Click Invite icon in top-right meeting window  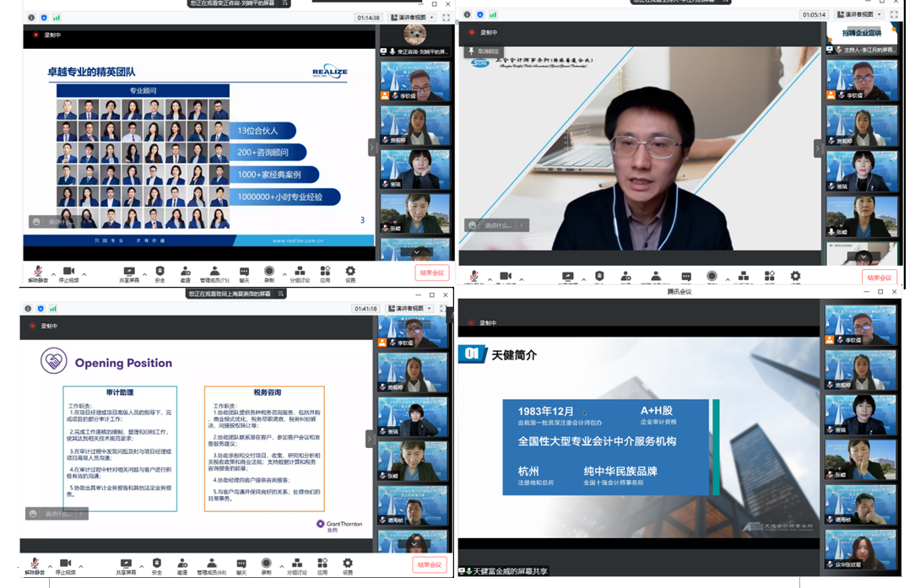625,277
